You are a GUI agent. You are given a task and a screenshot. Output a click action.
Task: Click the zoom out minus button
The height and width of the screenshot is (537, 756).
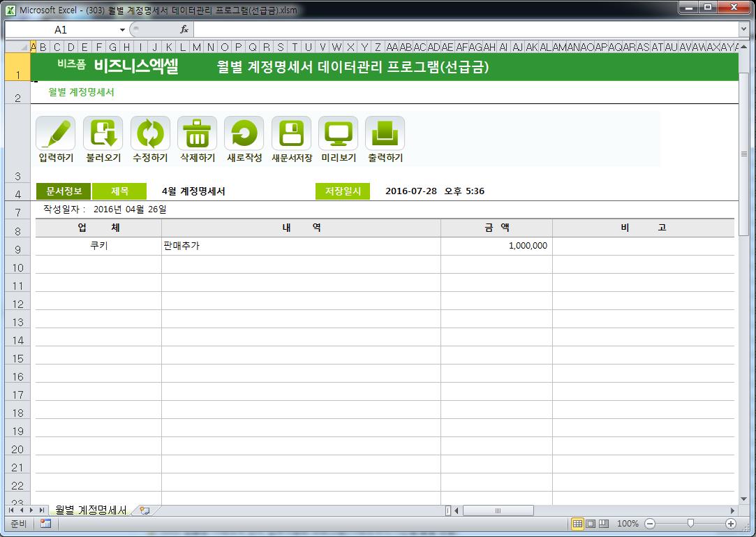(x=650, y=524)
